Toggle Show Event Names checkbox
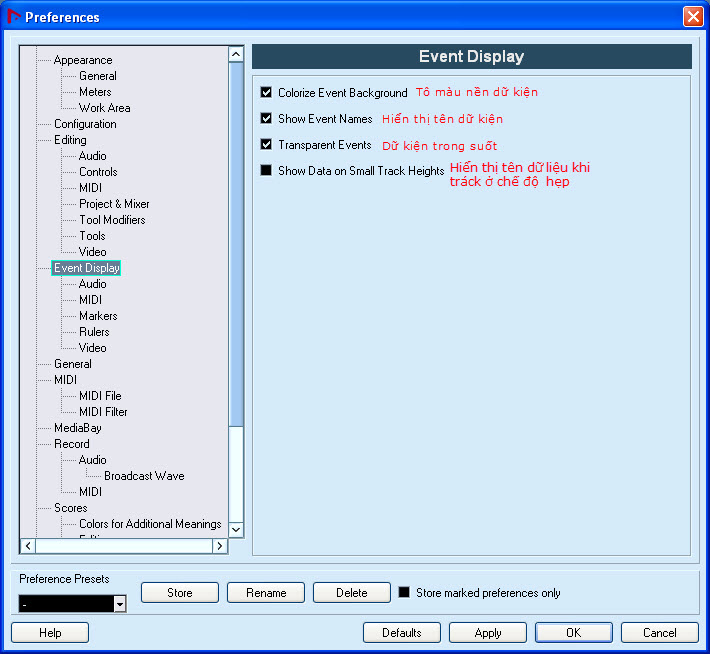 coord(266,118)
